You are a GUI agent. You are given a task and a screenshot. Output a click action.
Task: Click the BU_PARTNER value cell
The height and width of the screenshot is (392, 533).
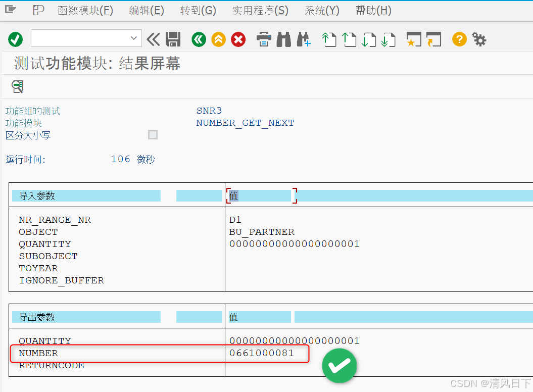262,232
